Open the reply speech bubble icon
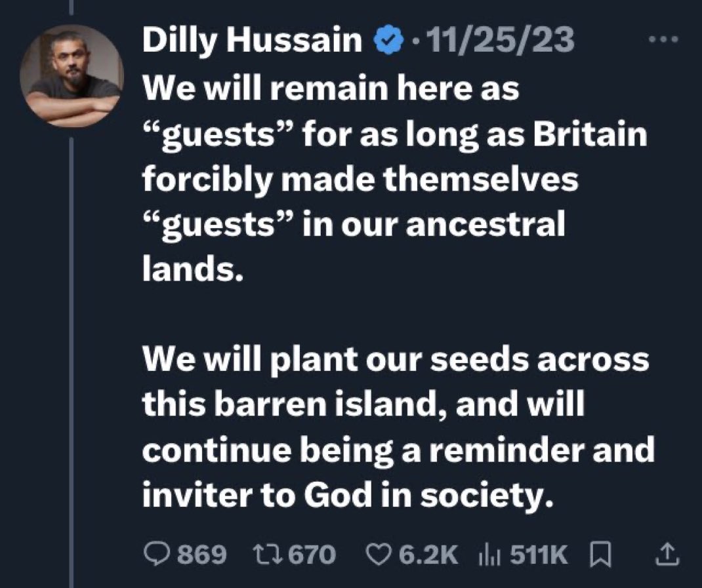The height and width of the screenshot is (588, 702). (x=157, y=555)
